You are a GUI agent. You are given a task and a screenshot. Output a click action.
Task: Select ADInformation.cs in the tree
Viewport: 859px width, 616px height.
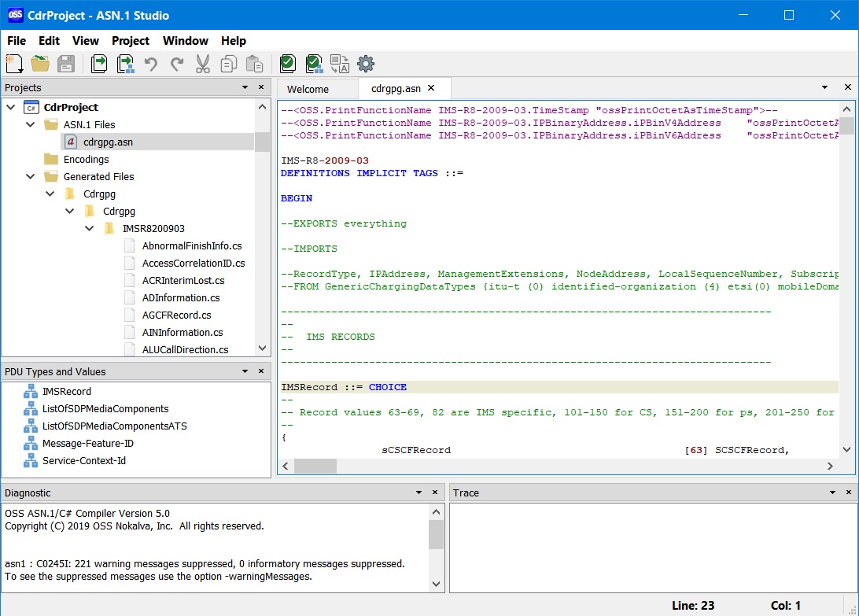tap(181, 297)
